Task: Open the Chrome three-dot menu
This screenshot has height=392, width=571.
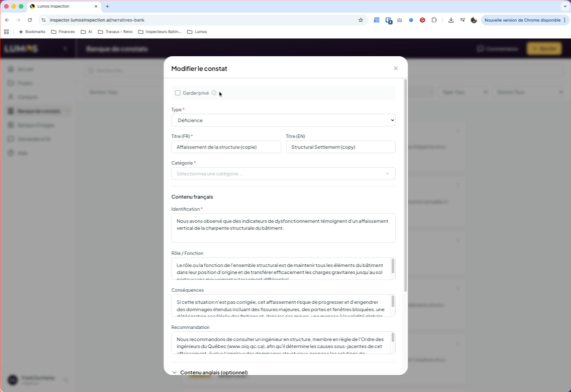Action: point(565,20)
